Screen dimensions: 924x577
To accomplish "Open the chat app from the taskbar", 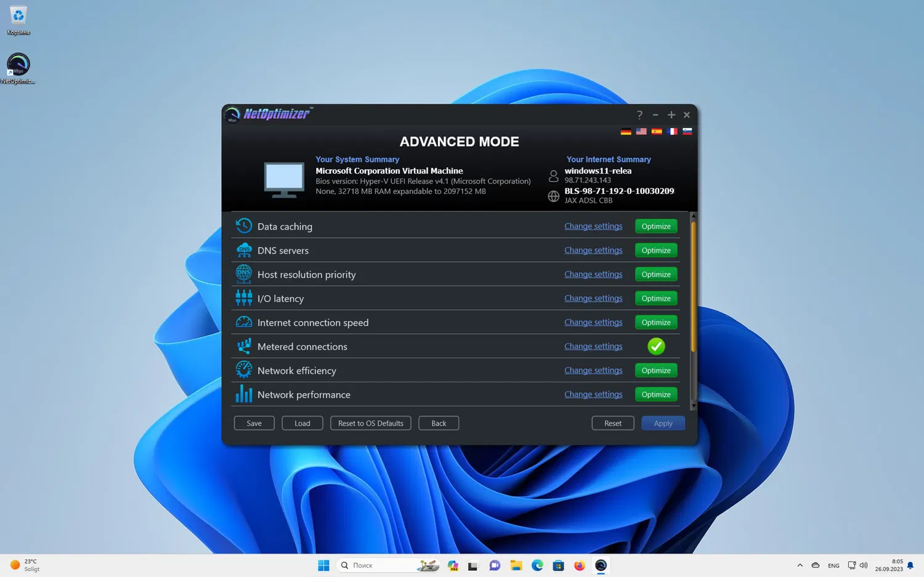I will click(495, 565).
